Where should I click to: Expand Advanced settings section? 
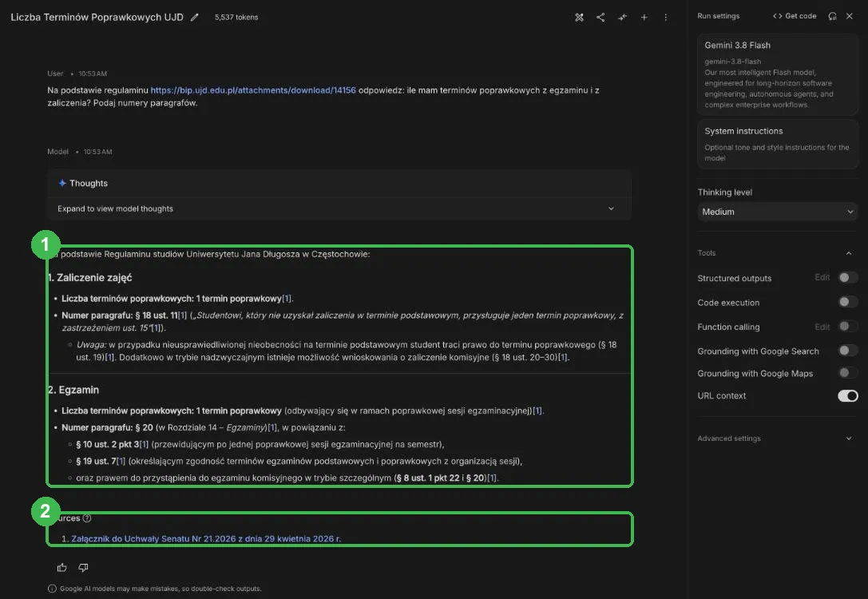(849, 438)
